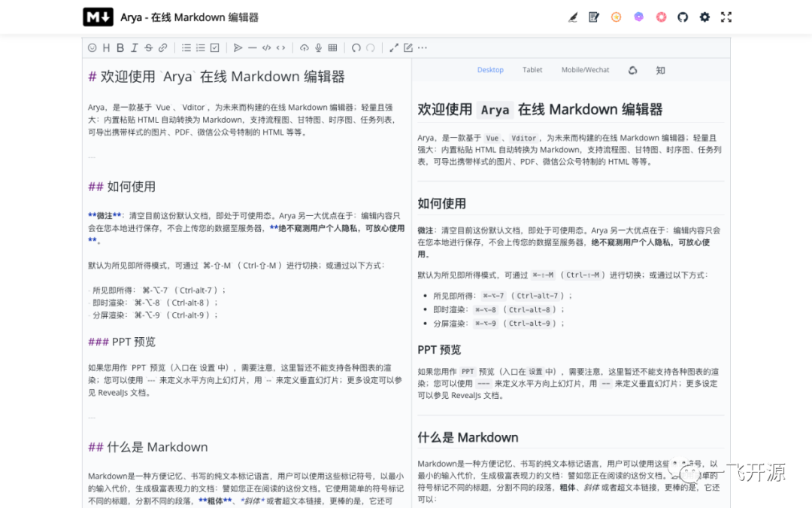Insert a hyperlink from the toolbar
The height and width of the screenshot is (508, 812).
point(162,47)
